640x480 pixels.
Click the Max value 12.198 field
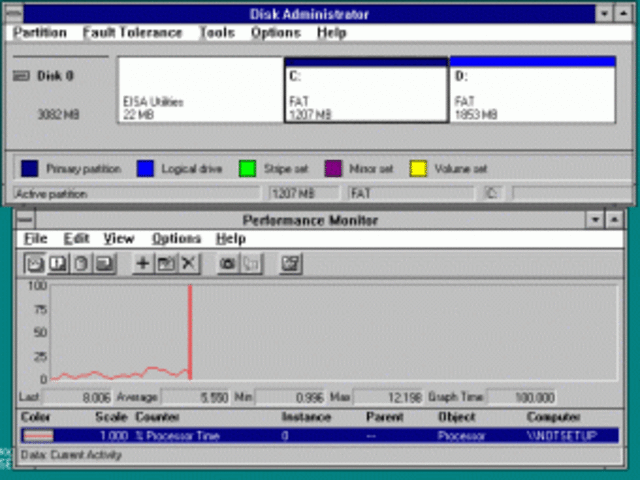tap(388, 397)
